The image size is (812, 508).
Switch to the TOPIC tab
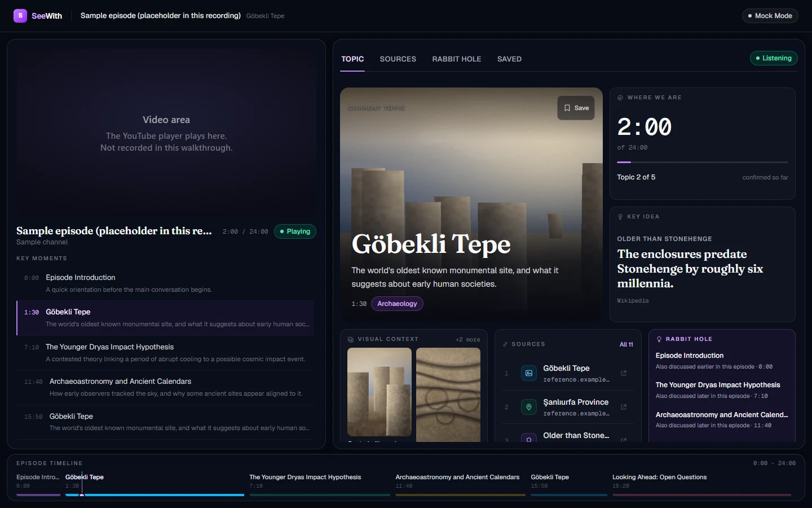(x=352, y=59)
